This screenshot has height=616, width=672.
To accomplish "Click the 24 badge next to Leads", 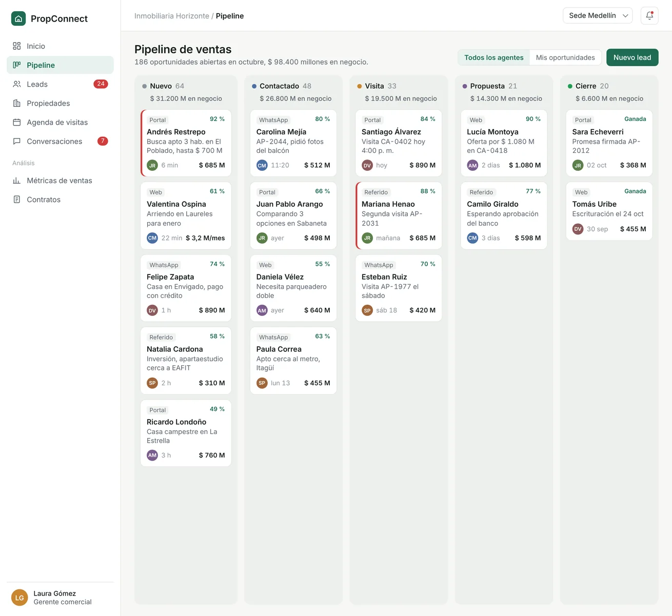I will coord(101,84).
